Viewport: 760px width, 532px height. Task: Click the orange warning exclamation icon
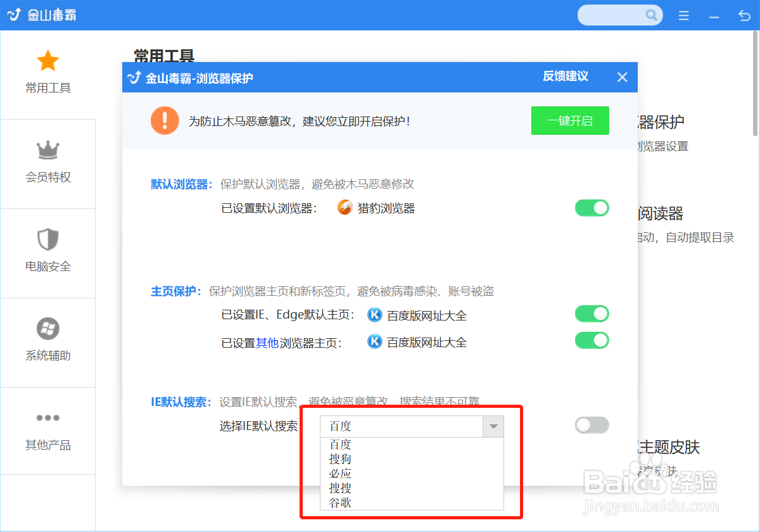pos(165,120)
